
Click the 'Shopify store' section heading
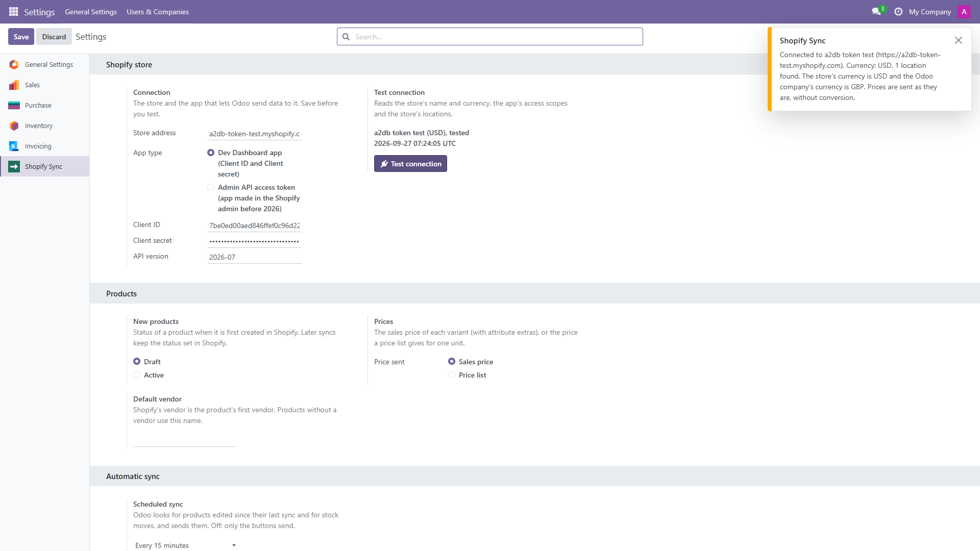tap(129, 65)
